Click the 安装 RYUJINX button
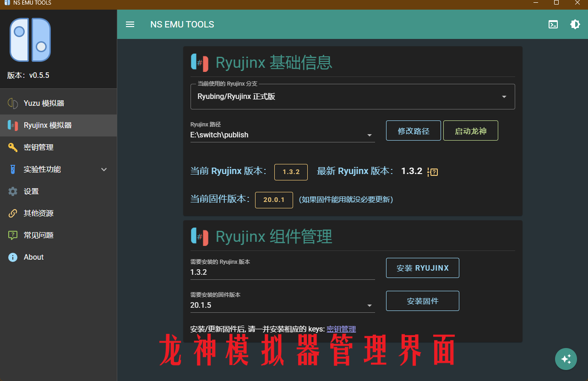 422,268
